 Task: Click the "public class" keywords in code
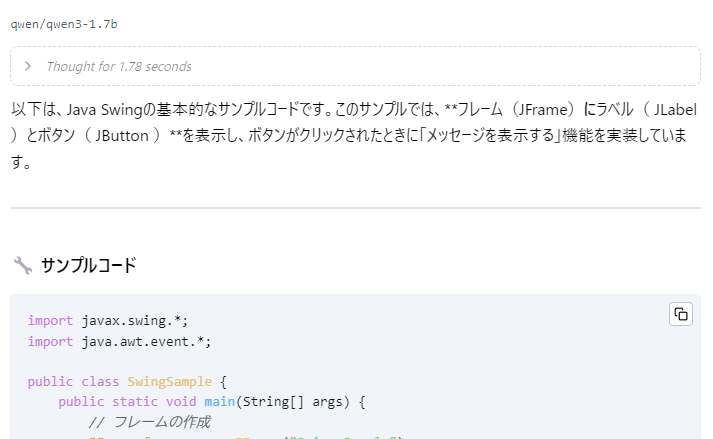[73, 382]
